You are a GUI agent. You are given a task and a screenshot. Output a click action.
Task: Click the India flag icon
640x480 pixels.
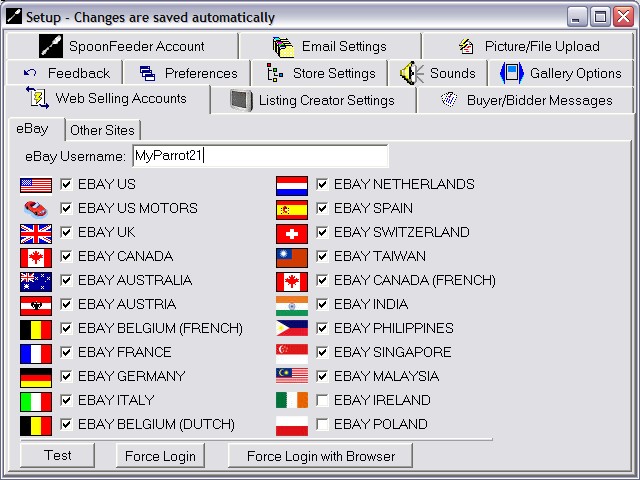[x=292, y=306]
